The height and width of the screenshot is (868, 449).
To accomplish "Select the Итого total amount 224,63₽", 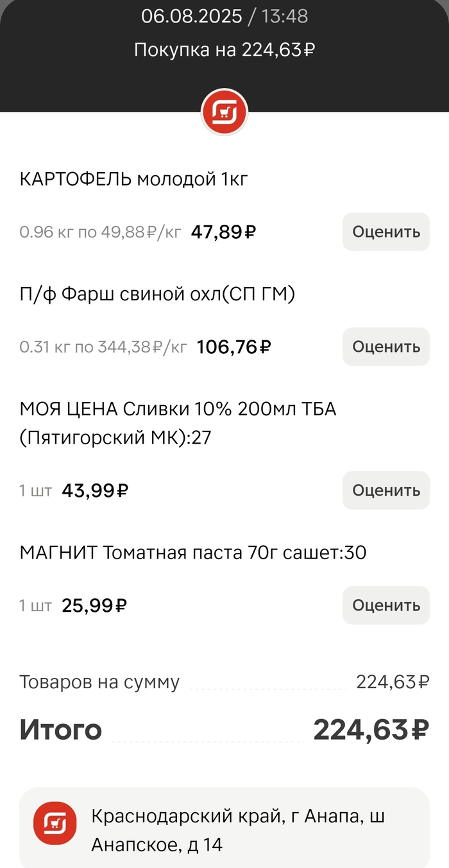I will pos(370,730).
